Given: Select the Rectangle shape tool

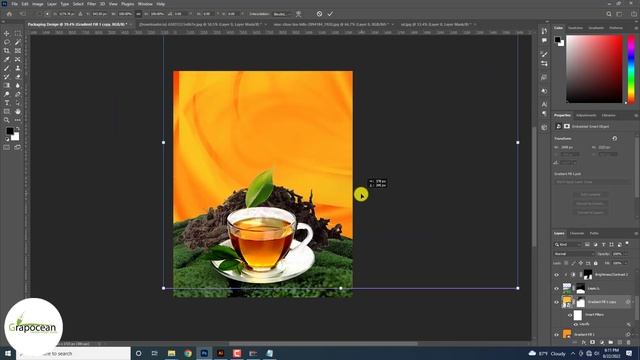Looking at the screenshot, I should click(7, 111).
